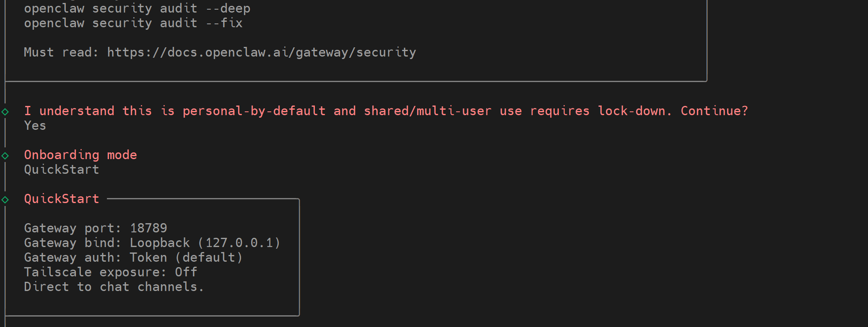868x327 pixels.
Task: Click the white 'QuickStart' answer under Onboarding mode
Action: (62, 170)
